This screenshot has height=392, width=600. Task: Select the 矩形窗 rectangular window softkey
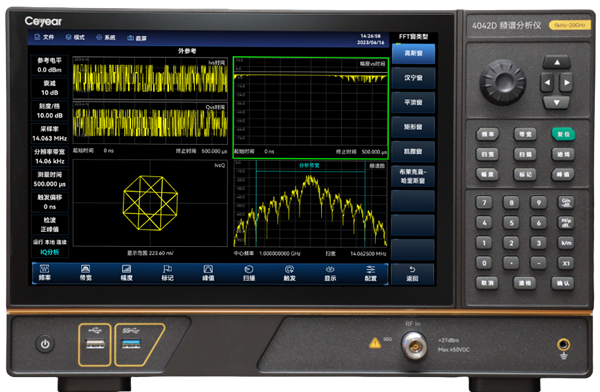413,127
